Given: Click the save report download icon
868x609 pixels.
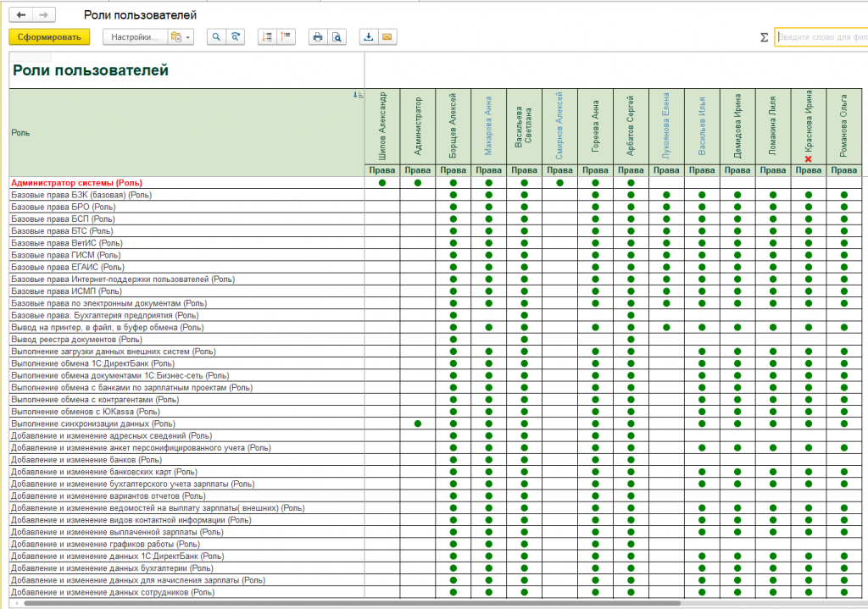Looking at the screenshot, I should click(368, 37).
